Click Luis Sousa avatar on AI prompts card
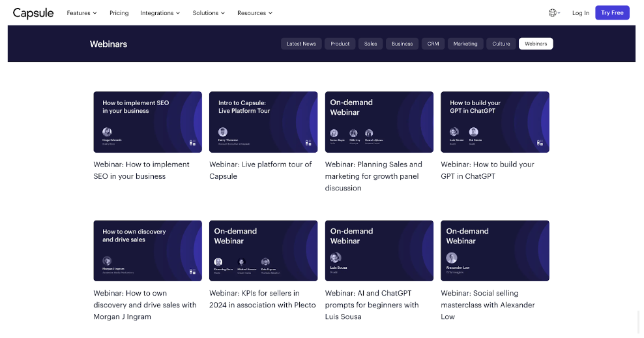The image size is (644, 338). (x=336, y=258)
